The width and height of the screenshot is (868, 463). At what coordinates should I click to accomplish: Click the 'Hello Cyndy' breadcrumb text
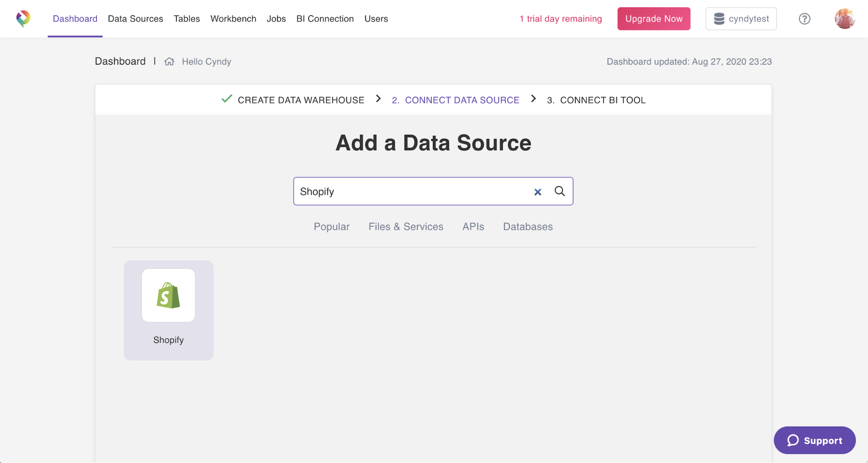click(206, 61)
